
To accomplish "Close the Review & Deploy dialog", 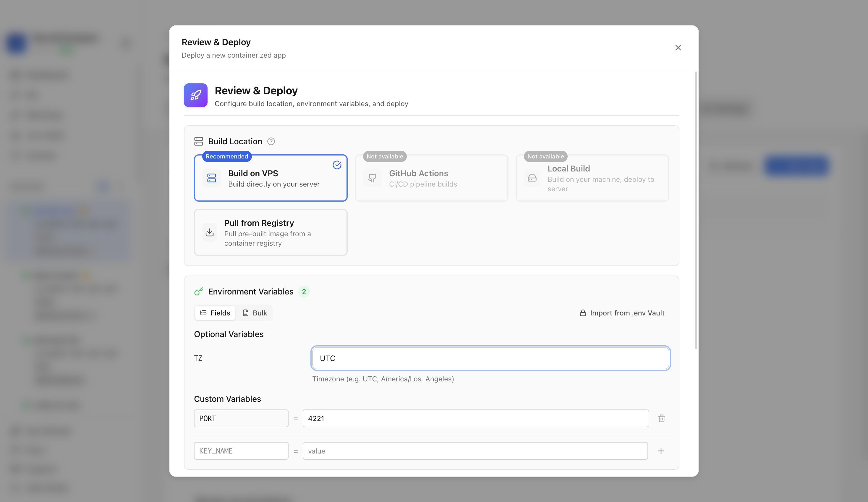I will (x=678, y=48).
